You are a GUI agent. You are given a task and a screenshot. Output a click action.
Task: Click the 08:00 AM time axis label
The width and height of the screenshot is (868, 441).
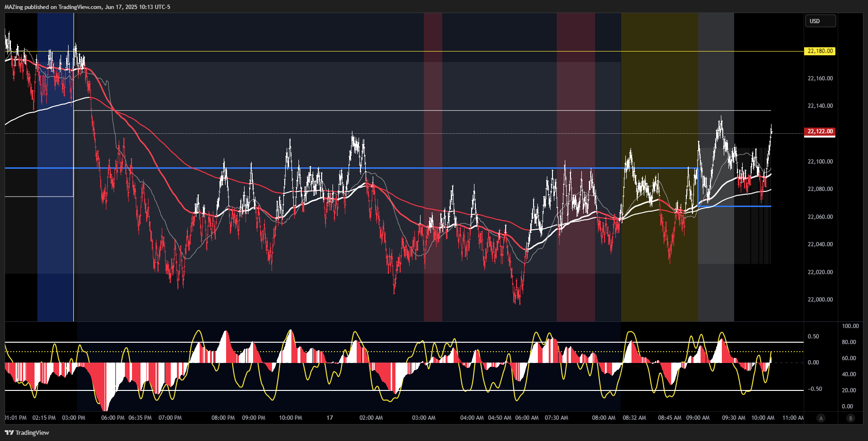click(x=604, y=418)
